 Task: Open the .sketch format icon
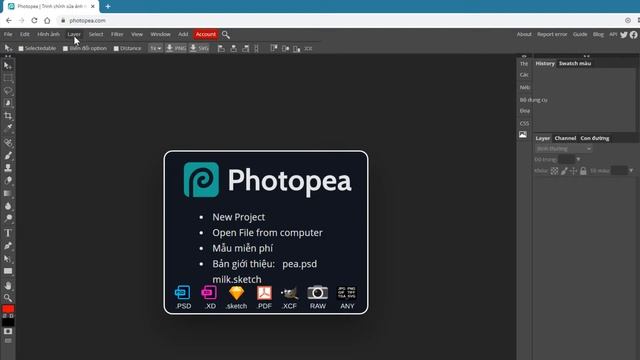coord(237,297)
